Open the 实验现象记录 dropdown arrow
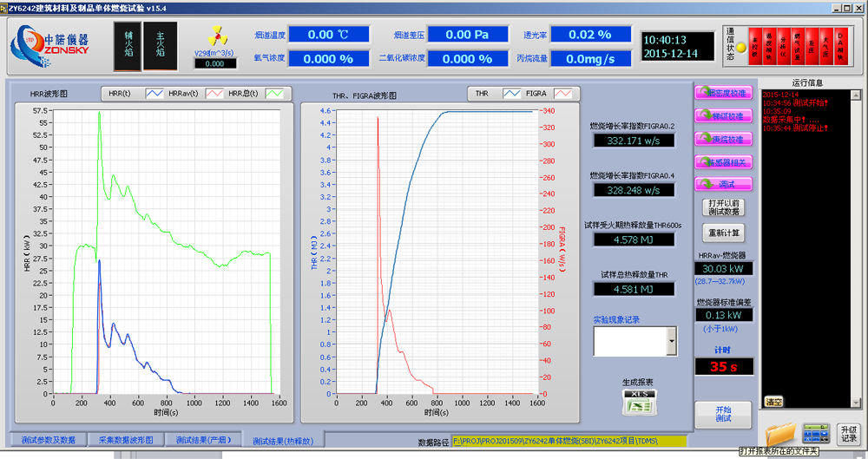This screenshot has width=868, height=459. [x=672, y=341]
